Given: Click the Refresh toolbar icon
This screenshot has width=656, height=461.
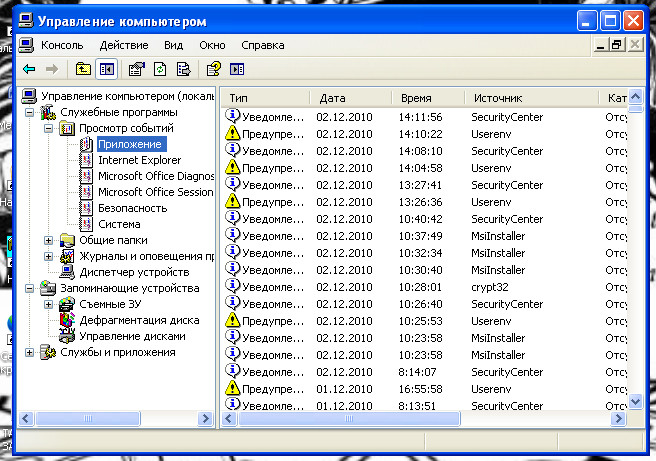Looking at the screenshot, I should click(160, 69).
